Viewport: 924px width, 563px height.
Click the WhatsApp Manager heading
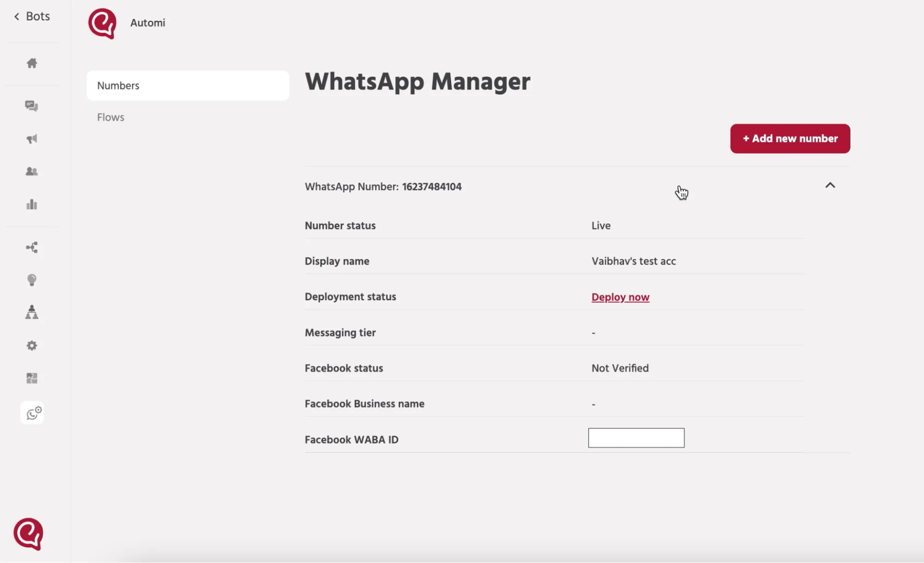pyautogui.click(x=417, y=82)
